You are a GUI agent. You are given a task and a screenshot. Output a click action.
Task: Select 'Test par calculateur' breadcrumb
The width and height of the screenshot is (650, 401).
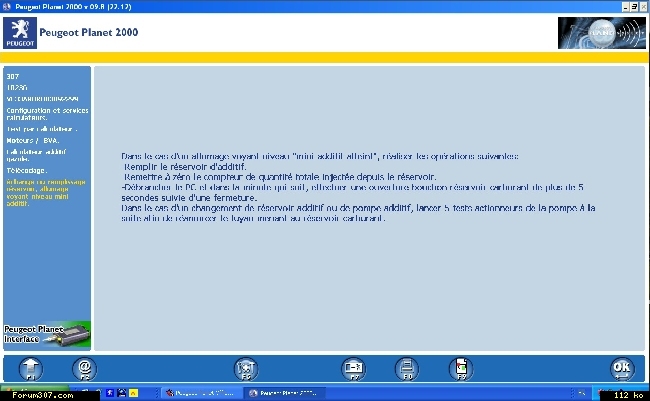pyautogui.click(x=42, y=129)
